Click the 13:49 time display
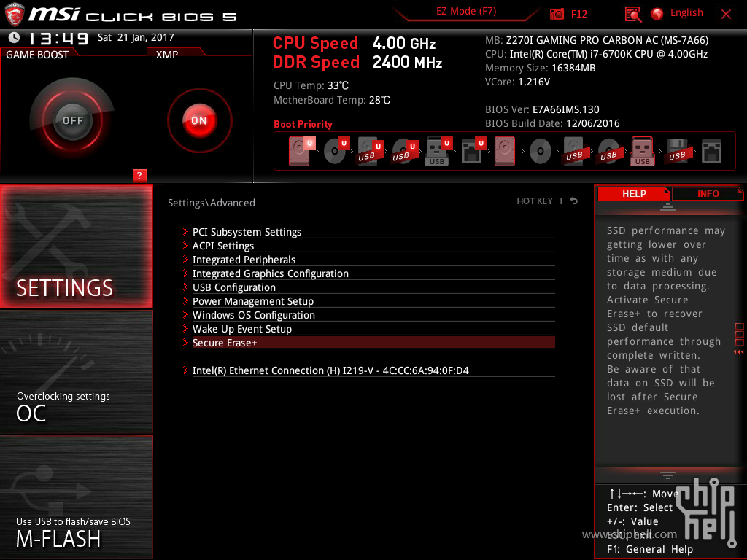This screenshot has width=747, height=560. pos(58,38)
